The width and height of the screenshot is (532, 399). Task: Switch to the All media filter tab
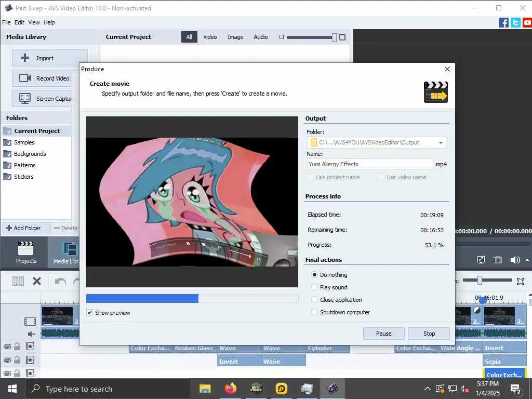click(189, 37)
